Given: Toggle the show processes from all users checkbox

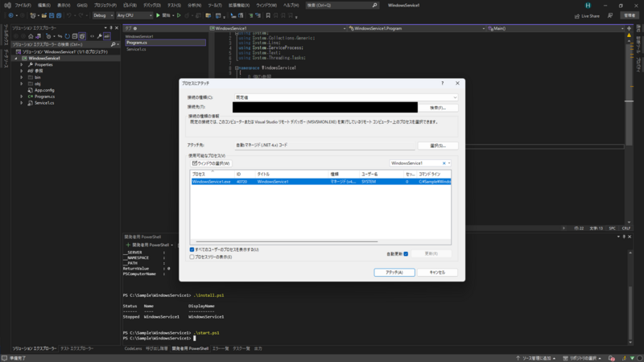Looking at the screenshot, I should coord(192,249).
